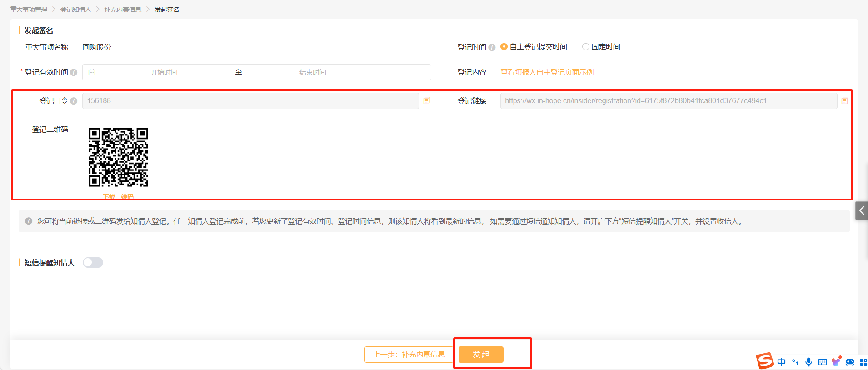Open 查看填报人自主登记页面示例 link
This screenshot has width=868, height=370.
(x=547, y=72)
